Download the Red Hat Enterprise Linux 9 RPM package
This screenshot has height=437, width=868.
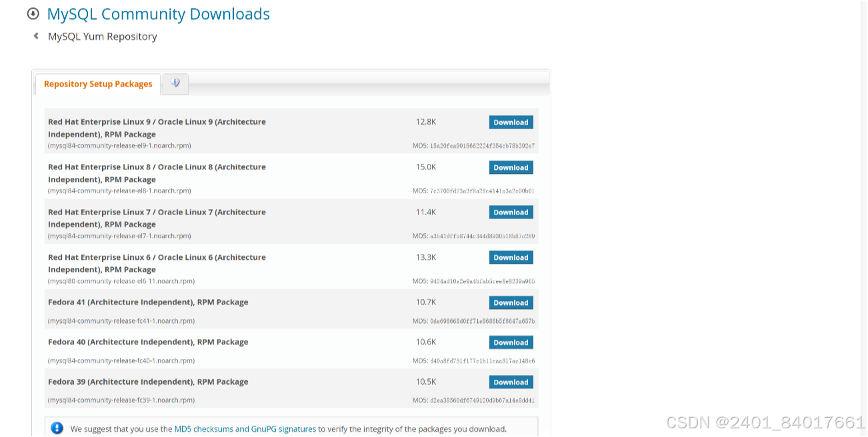pyautogui.click(x=511, y=122)
